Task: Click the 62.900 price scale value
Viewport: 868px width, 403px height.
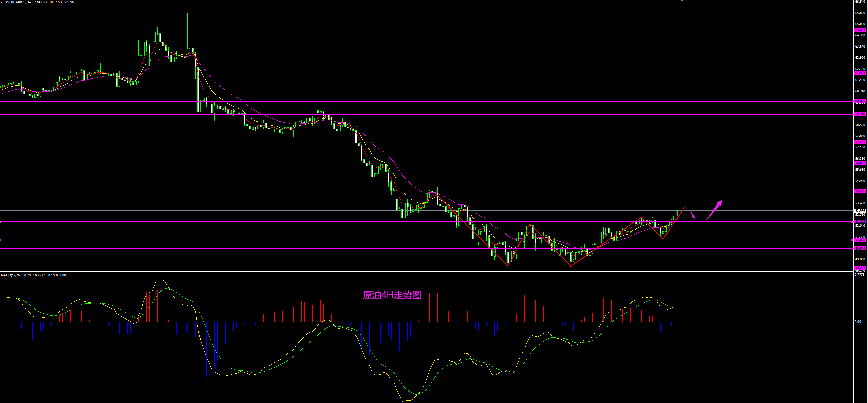Action: [x=860, y=58]
